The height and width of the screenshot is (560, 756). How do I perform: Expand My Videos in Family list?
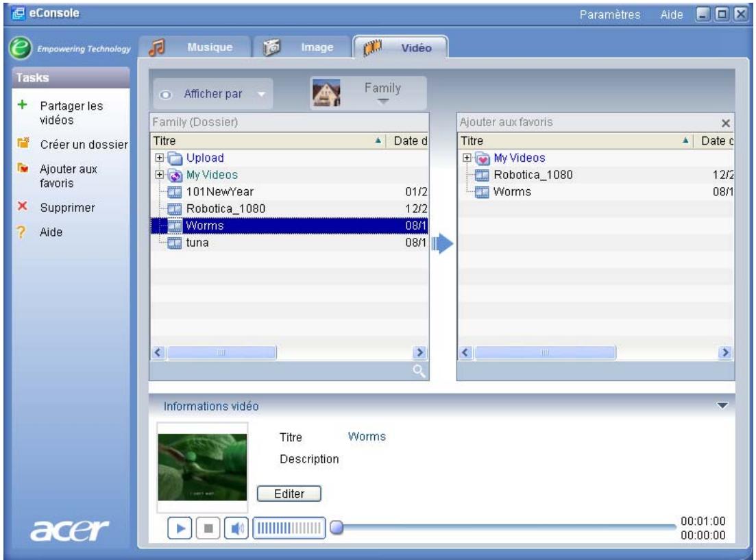(159, 175)
